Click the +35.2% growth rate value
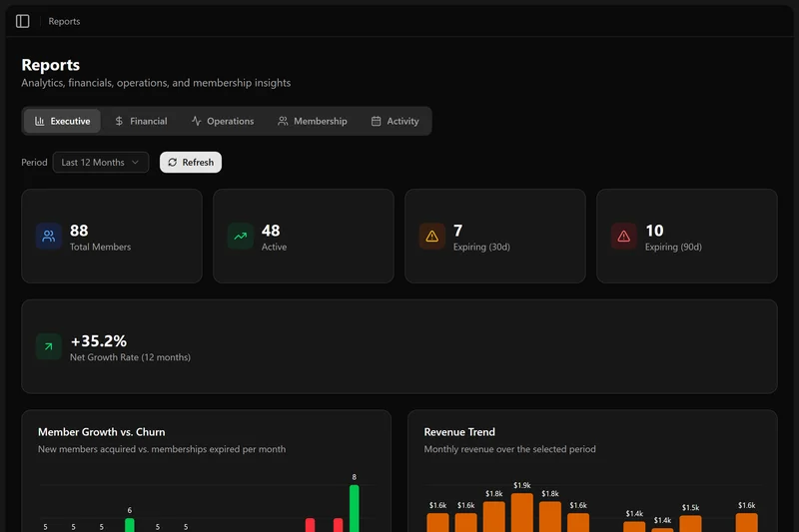The height and width of the screenshot is (532, 799). (98, 341)
